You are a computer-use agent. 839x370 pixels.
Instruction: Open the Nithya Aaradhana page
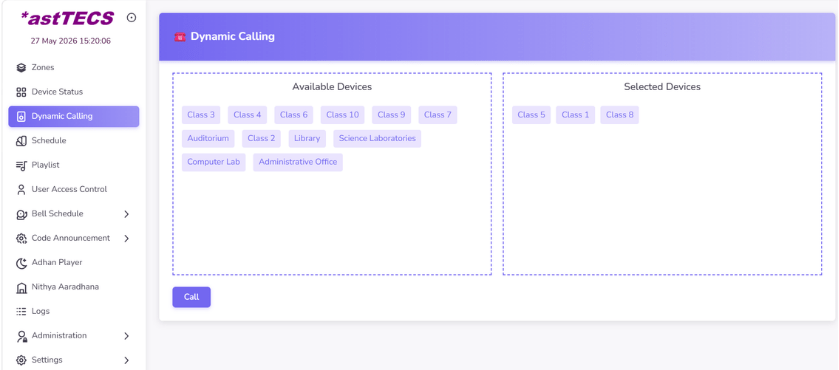pos(74,287)
